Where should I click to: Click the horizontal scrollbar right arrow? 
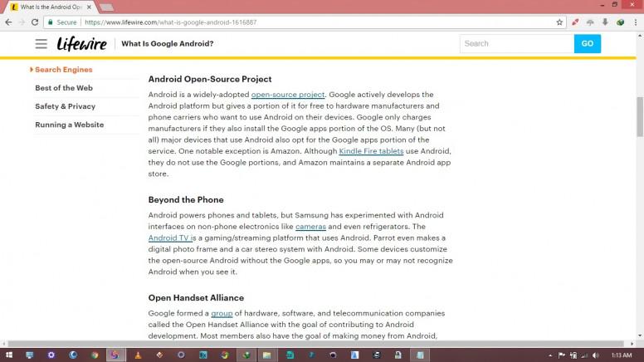(632, 344)
